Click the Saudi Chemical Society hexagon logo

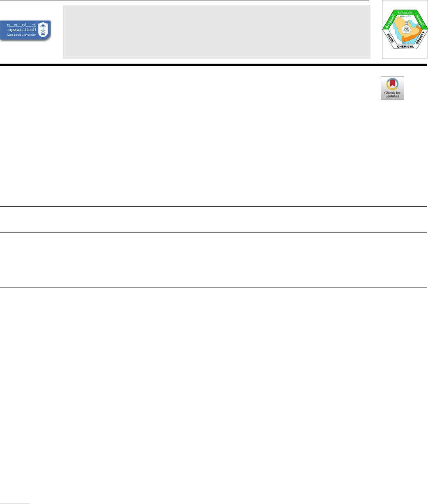405,29
